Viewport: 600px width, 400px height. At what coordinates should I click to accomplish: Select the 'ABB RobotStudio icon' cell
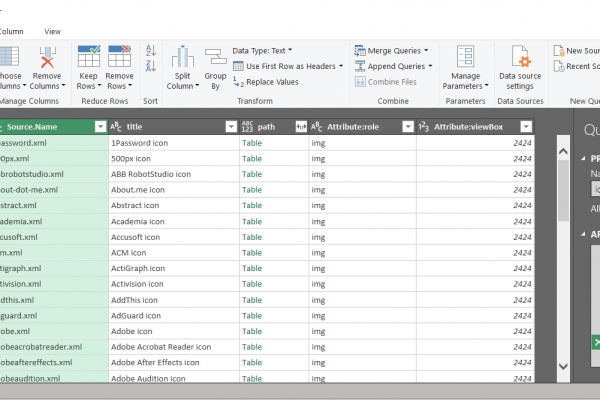click(174, 174)
